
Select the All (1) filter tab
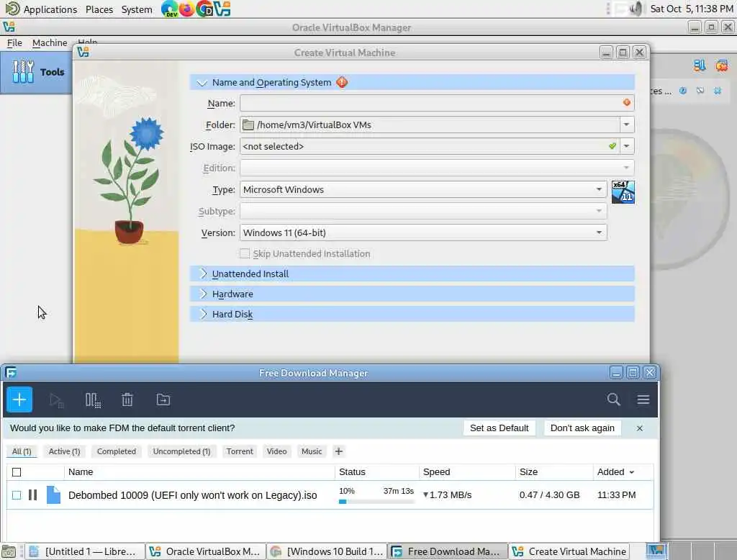coord(21,451)
